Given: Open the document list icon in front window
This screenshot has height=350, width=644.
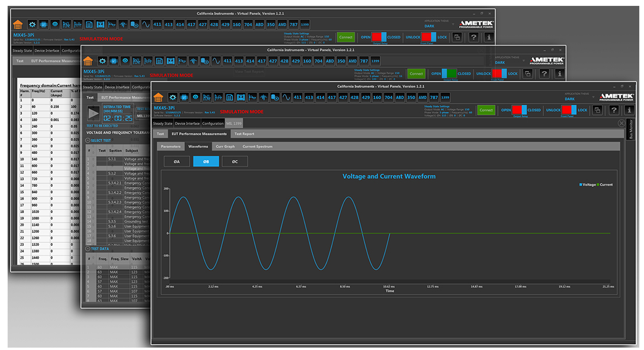Looking at the screenshot, I should point(230,97).
